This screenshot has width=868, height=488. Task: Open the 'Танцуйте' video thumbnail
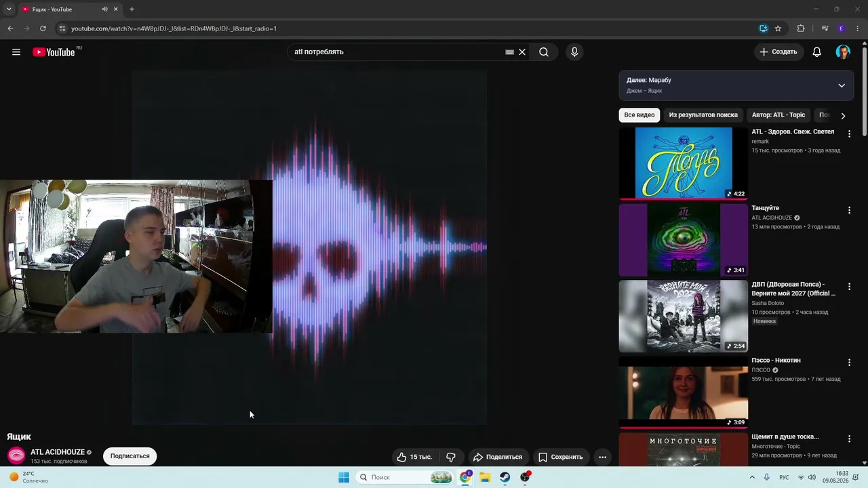click(684, 239)
